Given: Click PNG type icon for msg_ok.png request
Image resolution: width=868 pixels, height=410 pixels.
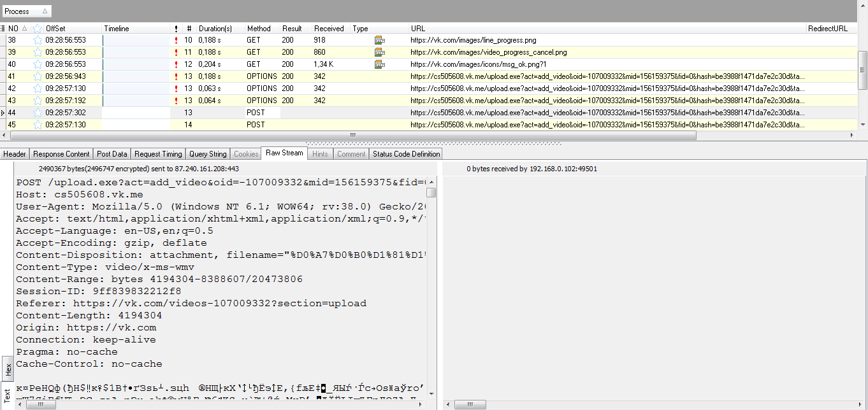Looking at the screenshot, I should click(380, 64).
